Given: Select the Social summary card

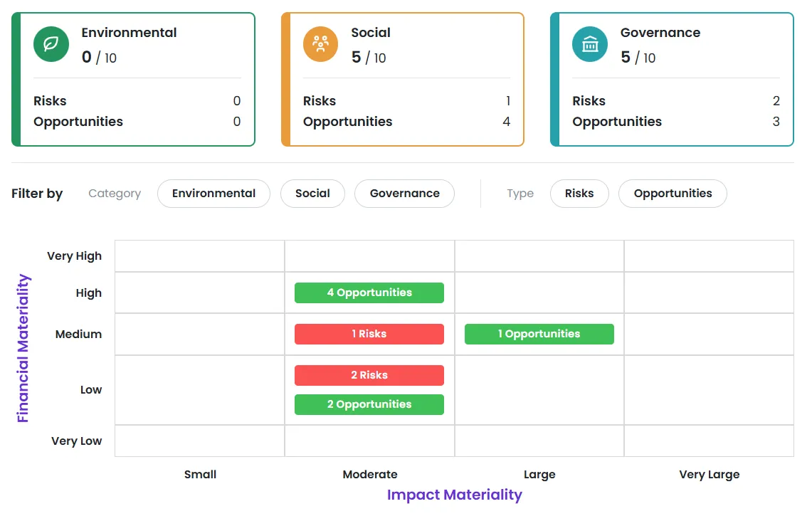Looking at the screenshot, I should pyautogui.click(x=402, y=78).
